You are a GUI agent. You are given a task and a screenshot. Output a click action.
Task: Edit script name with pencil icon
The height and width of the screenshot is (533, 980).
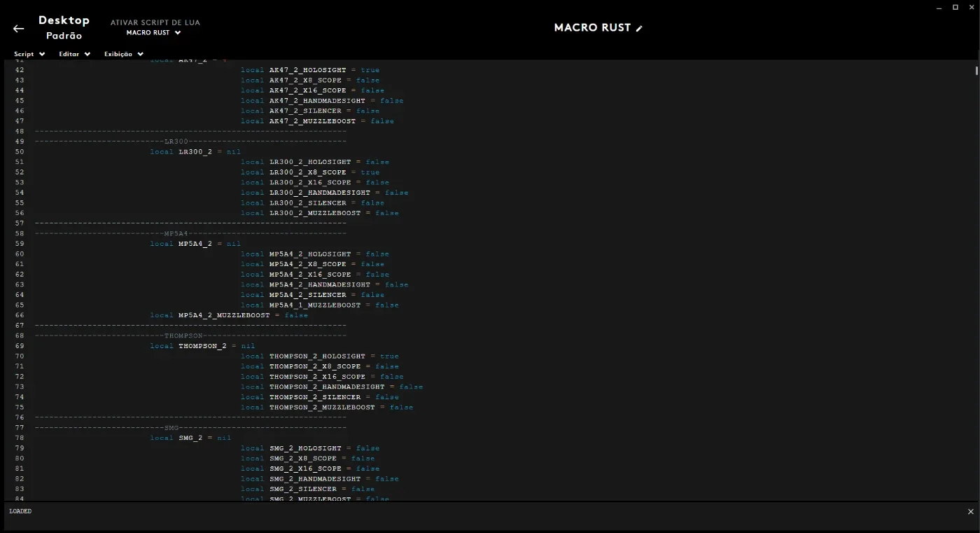[x=639, y=28]
